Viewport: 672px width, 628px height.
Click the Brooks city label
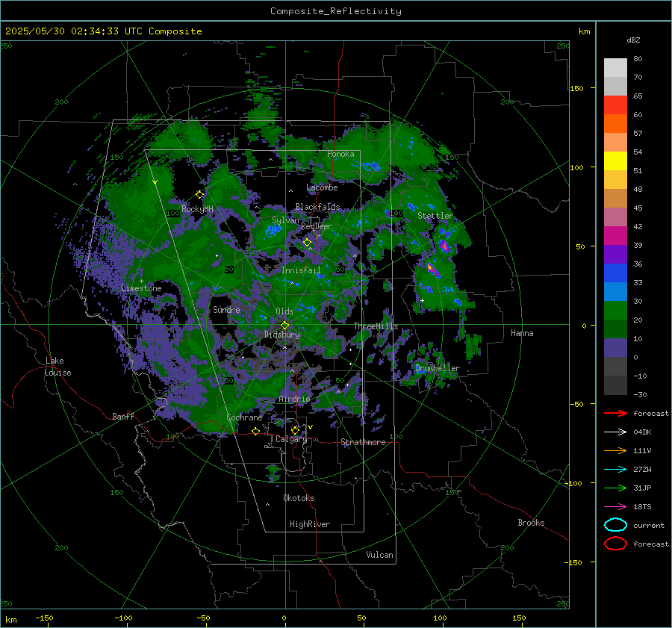531,523
